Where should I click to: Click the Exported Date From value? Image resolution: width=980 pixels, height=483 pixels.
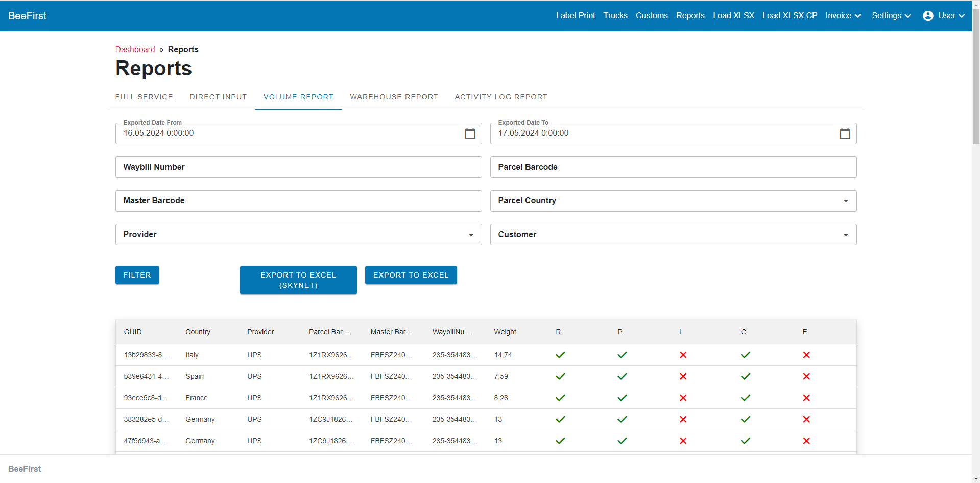click(x=158, y=133)
